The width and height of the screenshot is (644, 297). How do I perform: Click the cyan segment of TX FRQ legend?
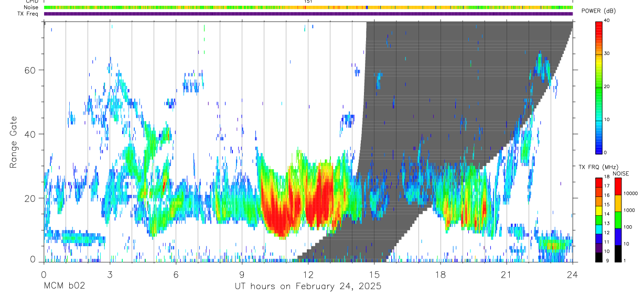(598, 228)
